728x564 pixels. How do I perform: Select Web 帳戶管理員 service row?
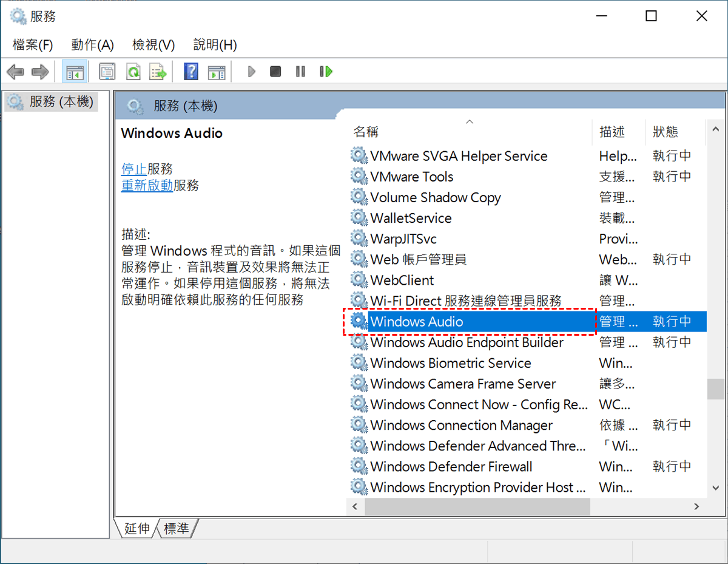click(528, 259)
